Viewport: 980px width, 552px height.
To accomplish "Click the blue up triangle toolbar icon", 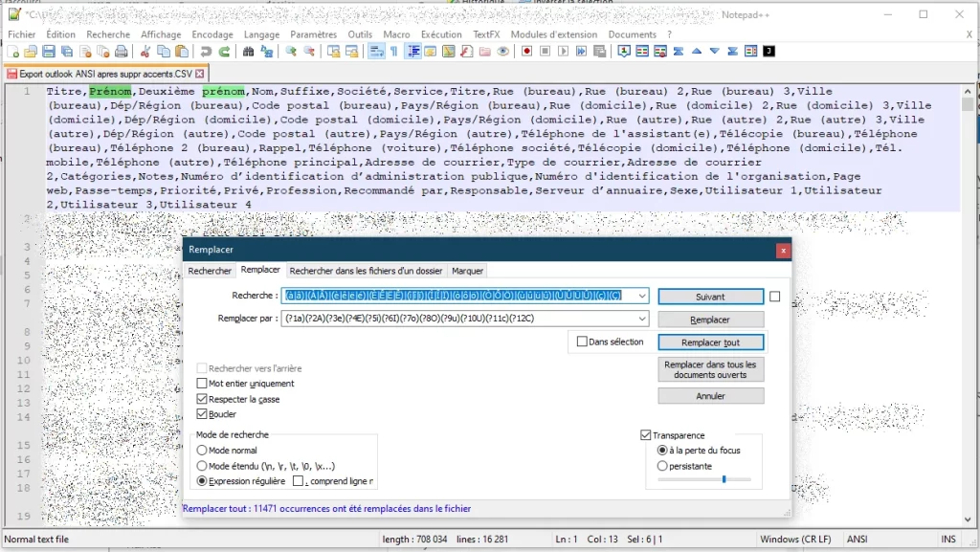I will point(697,52).
